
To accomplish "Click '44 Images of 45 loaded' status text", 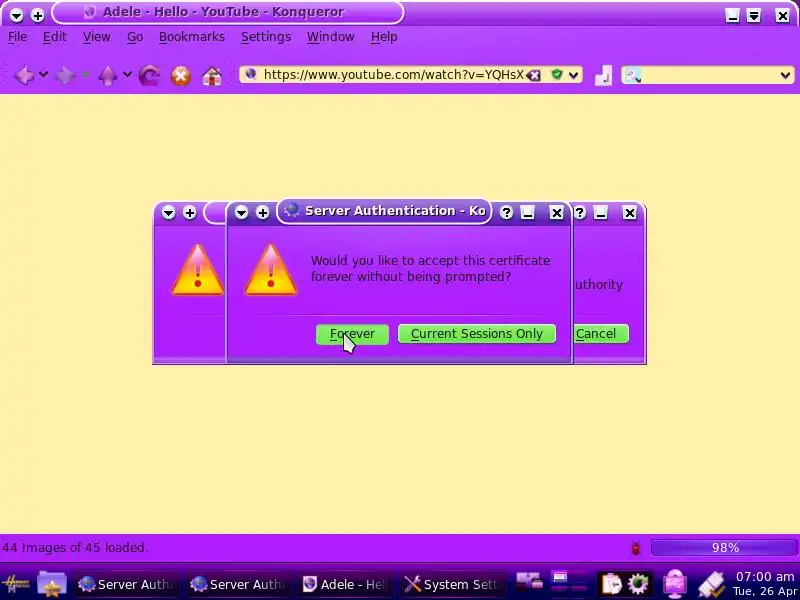I will click(74, 548).
